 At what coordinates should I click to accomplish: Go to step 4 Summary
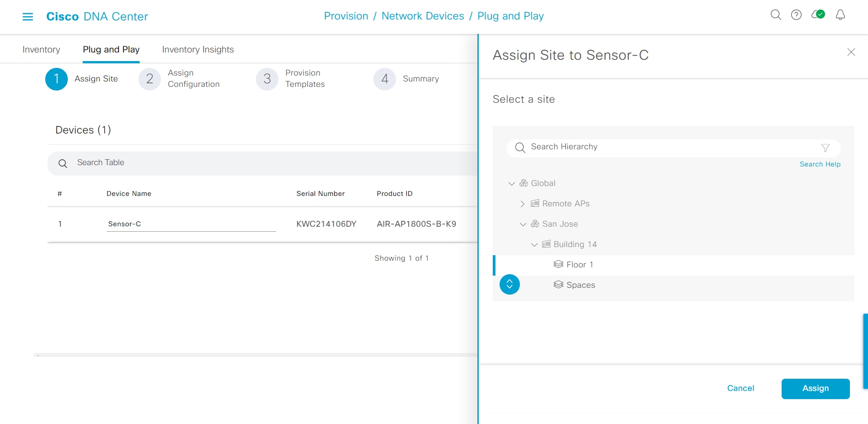pos(406,79)
